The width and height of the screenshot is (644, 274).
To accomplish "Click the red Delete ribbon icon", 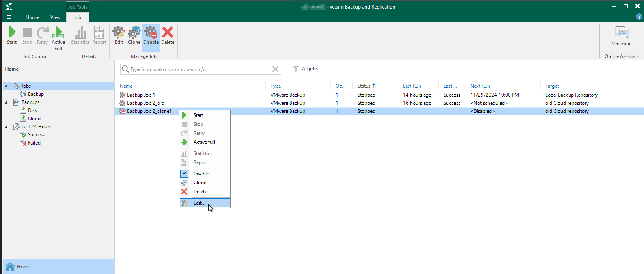I will click(x=168, y=35).
